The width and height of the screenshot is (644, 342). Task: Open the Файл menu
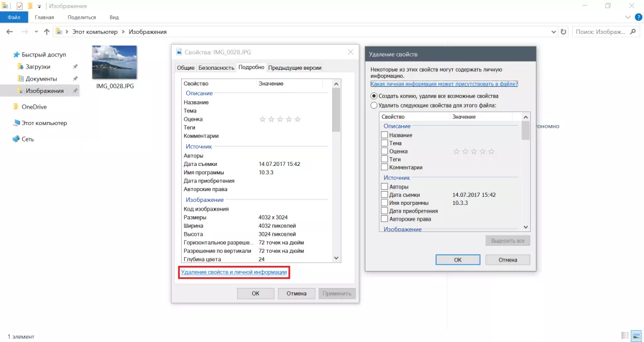click(x=14, y=17)
